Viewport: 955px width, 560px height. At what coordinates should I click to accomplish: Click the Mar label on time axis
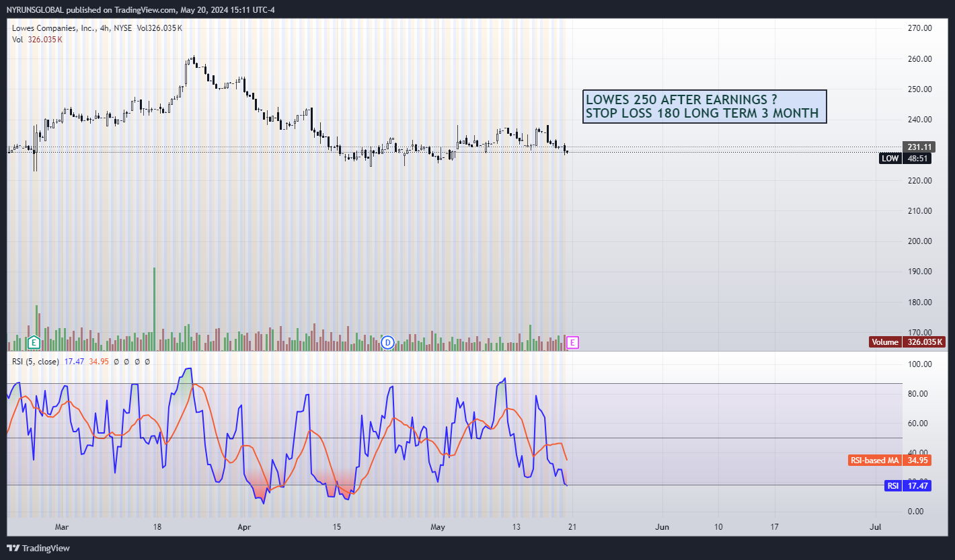[x=62, y=526]
